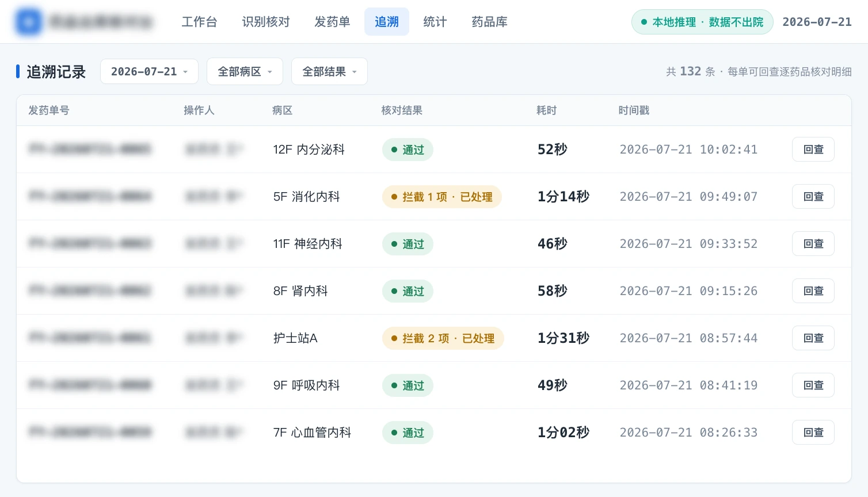
Task: Click the header date 2026-07-21 at top right
Action: pos(817,22)
